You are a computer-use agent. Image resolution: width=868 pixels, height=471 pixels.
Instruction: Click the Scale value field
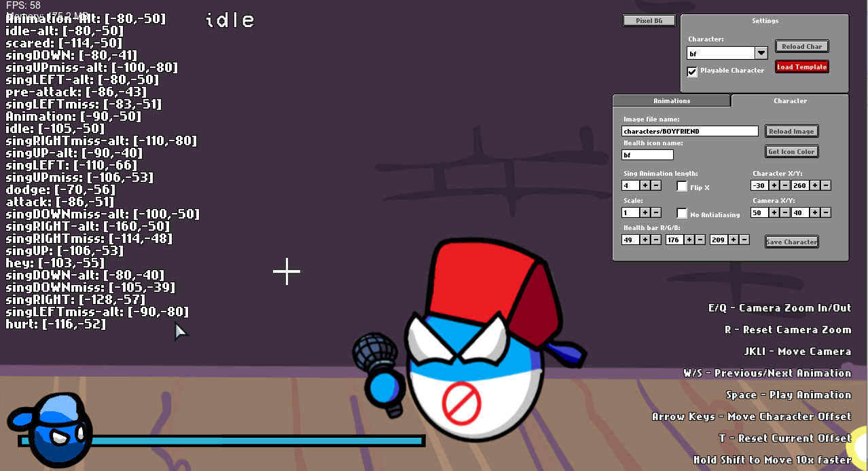(x=630, y=212)
